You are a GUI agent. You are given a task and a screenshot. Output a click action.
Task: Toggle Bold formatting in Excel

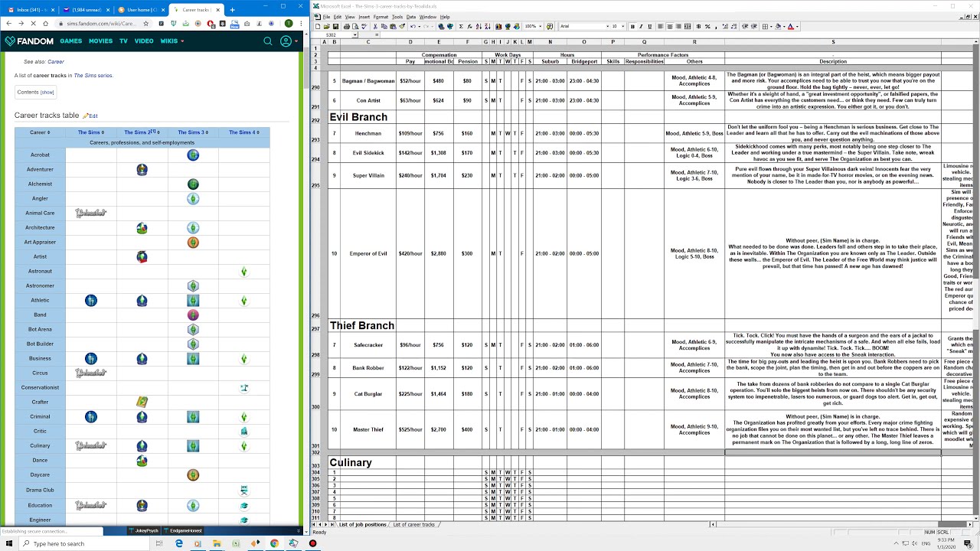632,26
